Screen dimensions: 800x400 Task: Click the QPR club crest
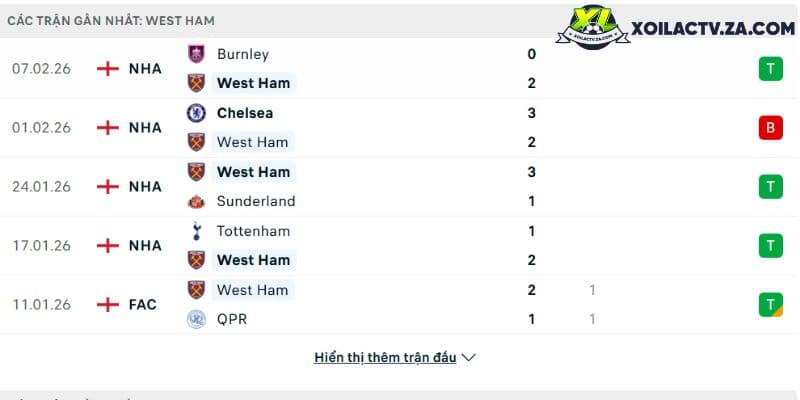pos(196,319)
